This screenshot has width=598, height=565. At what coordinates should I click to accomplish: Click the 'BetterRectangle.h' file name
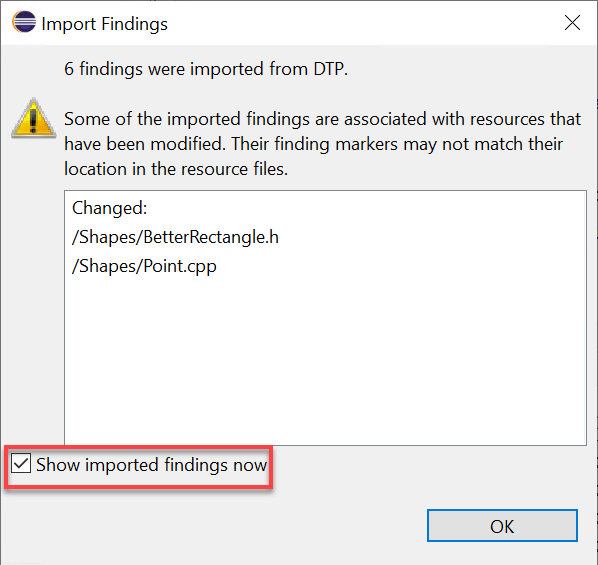(x=211, y=237)
